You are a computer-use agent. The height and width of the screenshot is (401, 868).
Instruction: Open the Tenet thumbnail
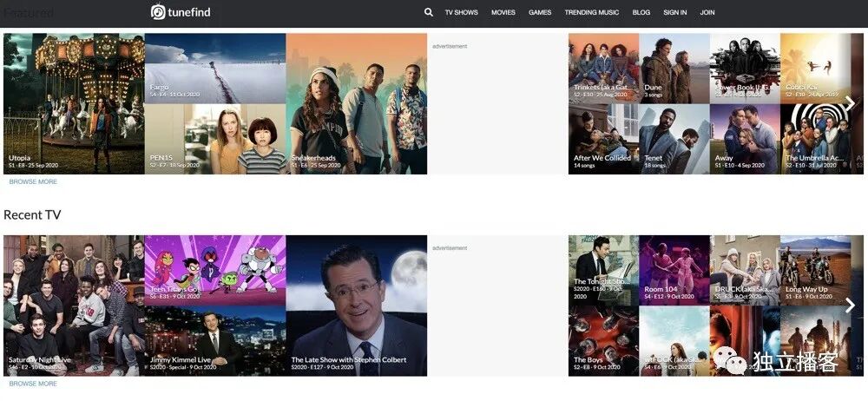[674, 139]
